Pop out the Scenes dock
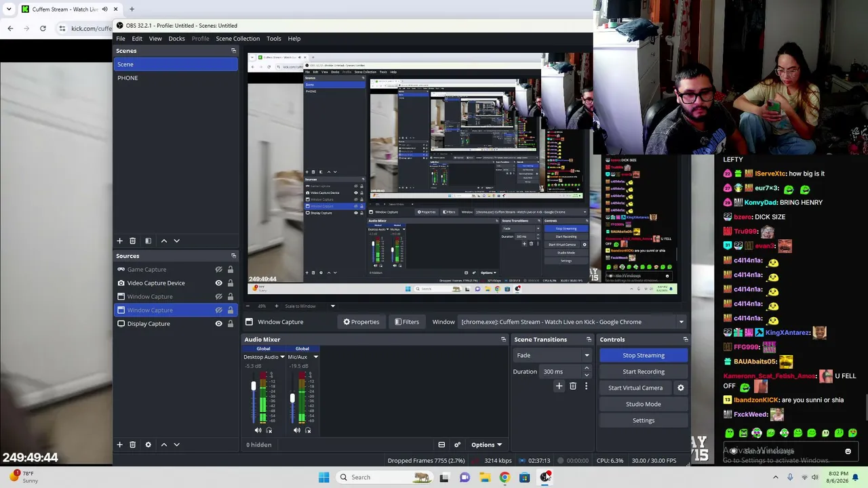The height and width of the screenshot is (488, 868). [233, 51]
